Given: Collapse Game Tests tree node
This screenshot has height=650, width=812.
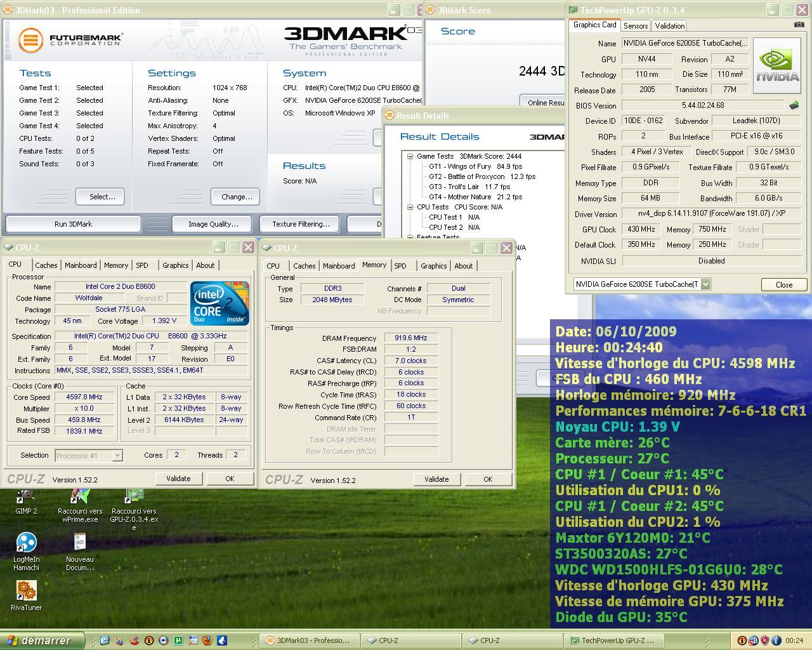Looking at the screenshot, I should 410,156.
